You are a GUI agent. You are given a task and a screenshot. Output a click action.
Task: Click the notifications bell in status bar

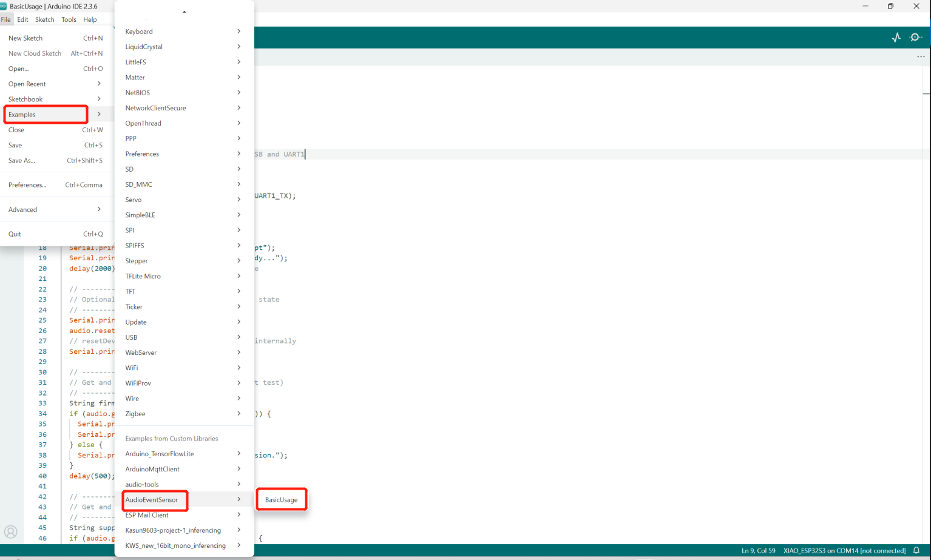click(x=916, y=551)
